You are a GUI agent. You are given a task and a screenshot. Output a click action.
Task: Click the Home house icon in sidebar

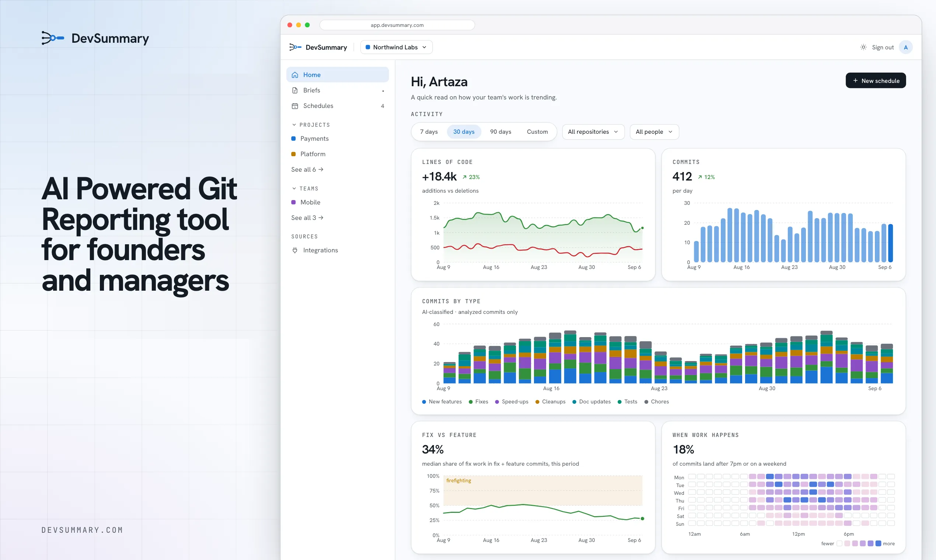[x=295, y=75]
